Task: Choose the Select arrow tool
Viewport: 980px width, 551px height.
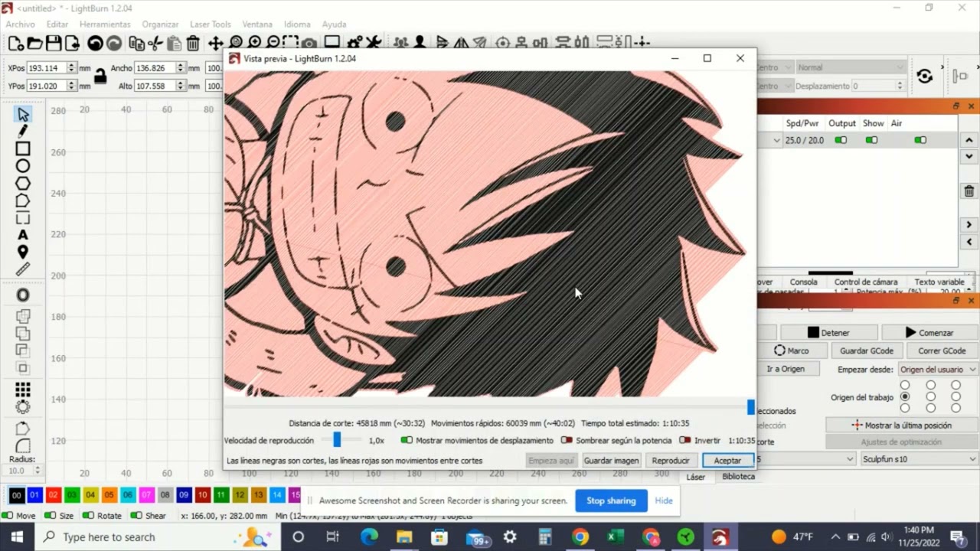Action: pos(23,115)
